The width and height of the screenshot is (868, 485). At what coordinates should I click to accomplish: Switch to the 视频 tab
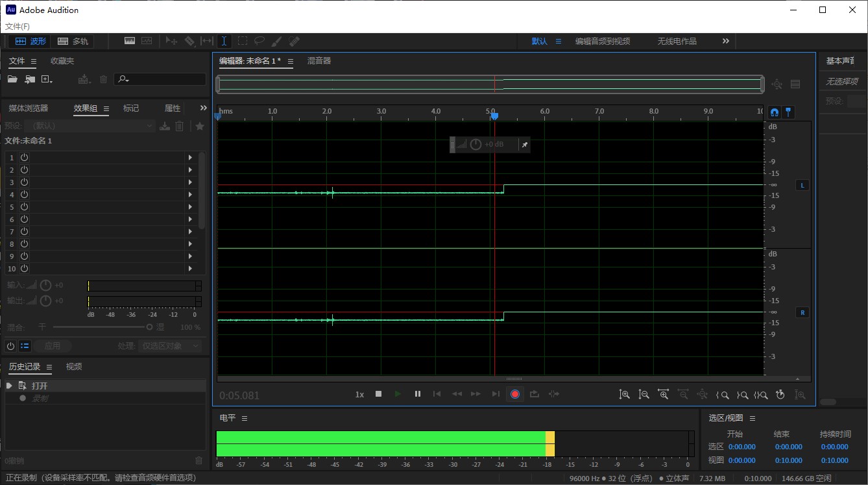click(x=74, y=367)
